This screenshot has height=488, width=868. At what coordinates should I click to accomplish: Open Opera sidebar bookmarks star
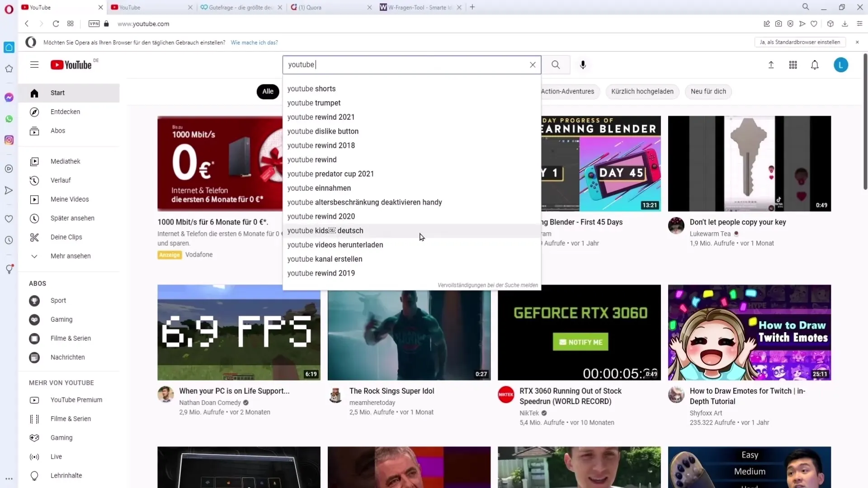click(9, 69)
